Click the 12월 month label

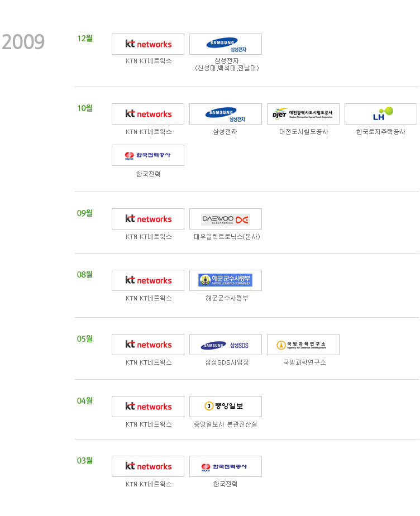[85, 39]
